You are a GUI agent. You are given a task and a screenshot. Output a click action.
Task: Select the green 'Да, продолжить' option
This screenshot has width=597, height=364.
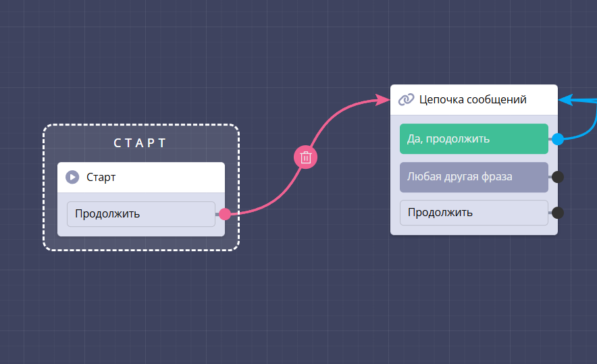coord(473,139)
